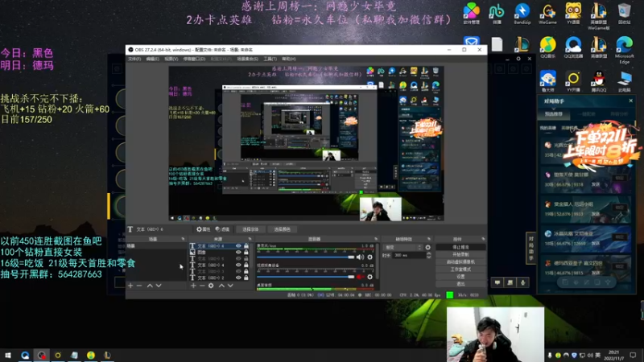Click transition duration 300 ms field
644x362 pixels.
[x=409, y=255]
